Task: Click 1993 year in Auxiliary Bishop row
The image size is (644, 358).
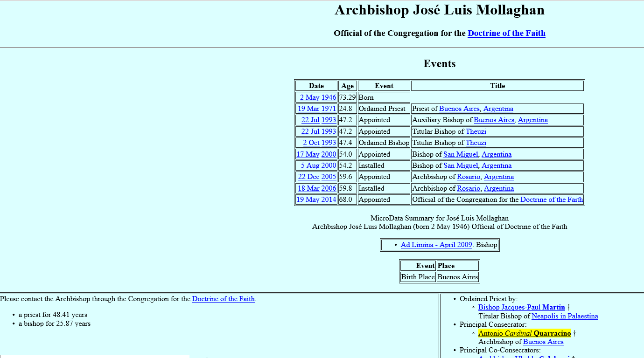Action: pos(329,120)
